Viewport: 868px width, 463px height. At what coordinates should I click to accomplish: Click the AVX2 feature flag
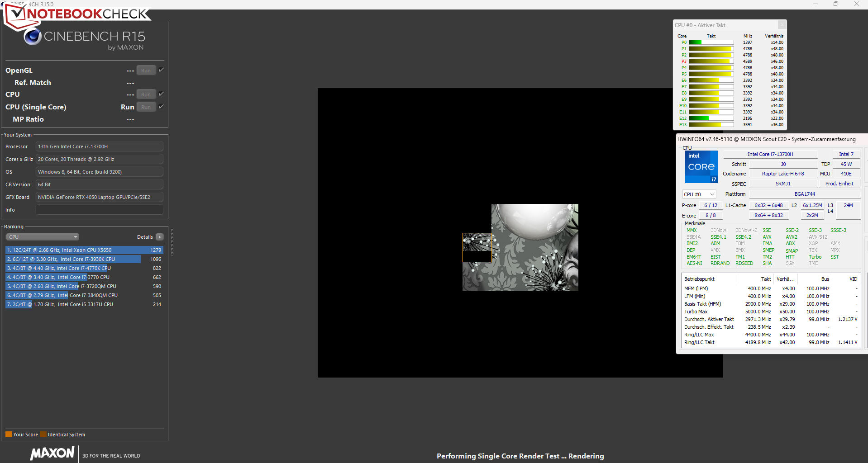(792, 237)
